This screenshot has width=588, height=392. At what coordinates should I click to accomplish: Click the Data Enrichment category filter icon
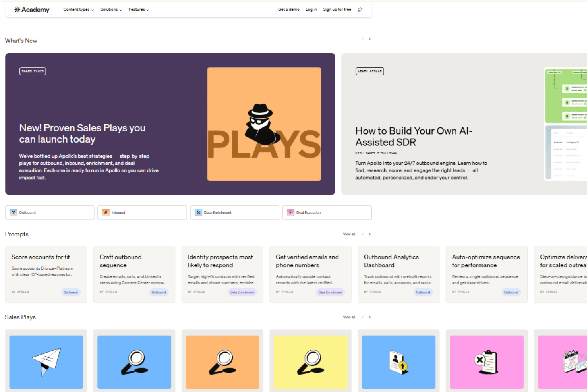pos(198,212)
